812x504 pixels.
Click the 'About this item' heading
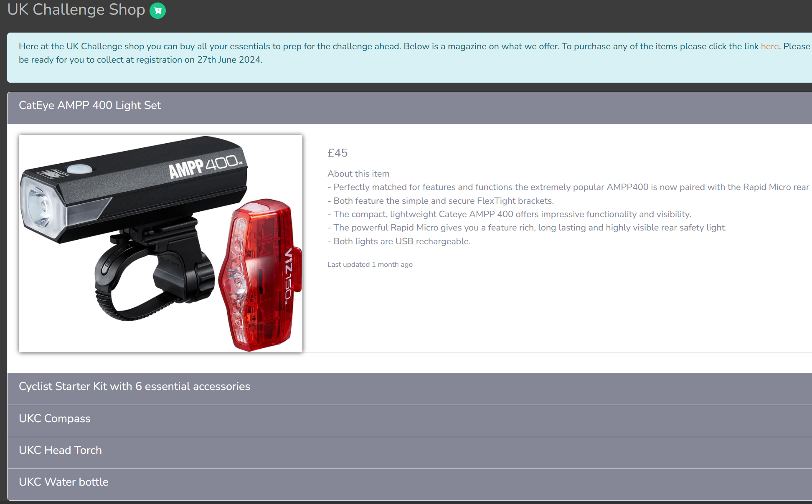pyautogui.click(x=358, y=174)
